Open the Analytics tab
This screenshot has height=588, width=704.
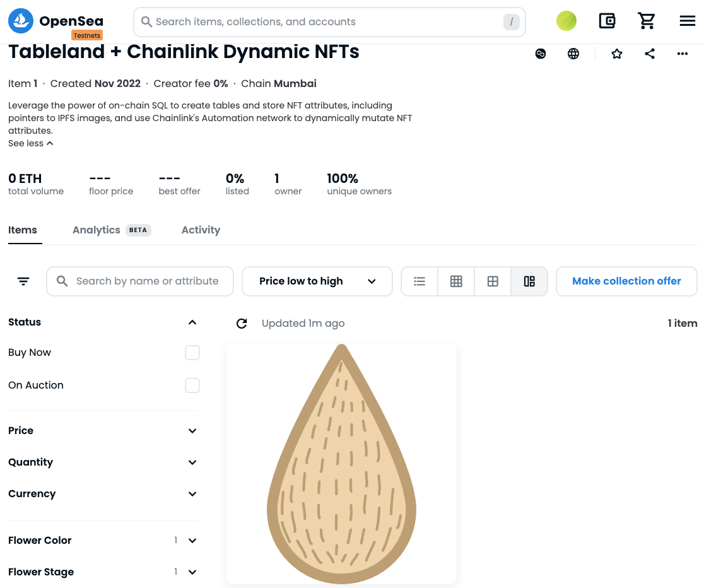tap(97, 230)
